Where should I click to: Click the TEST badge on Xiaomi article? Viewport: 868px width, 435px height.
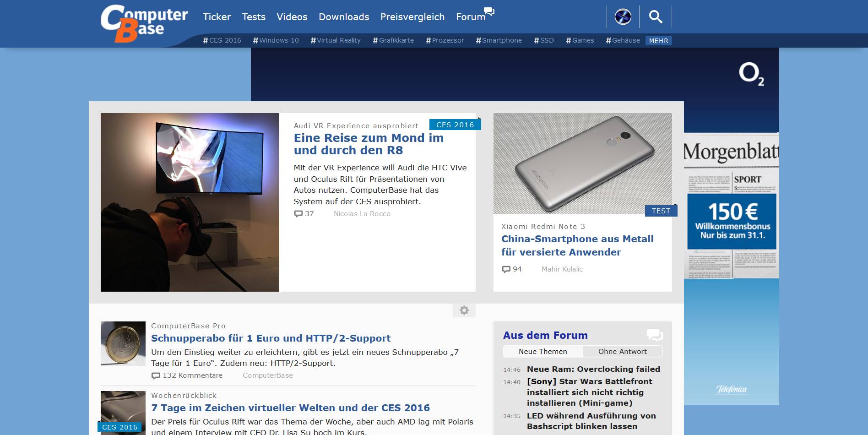(x=661, y=211)
